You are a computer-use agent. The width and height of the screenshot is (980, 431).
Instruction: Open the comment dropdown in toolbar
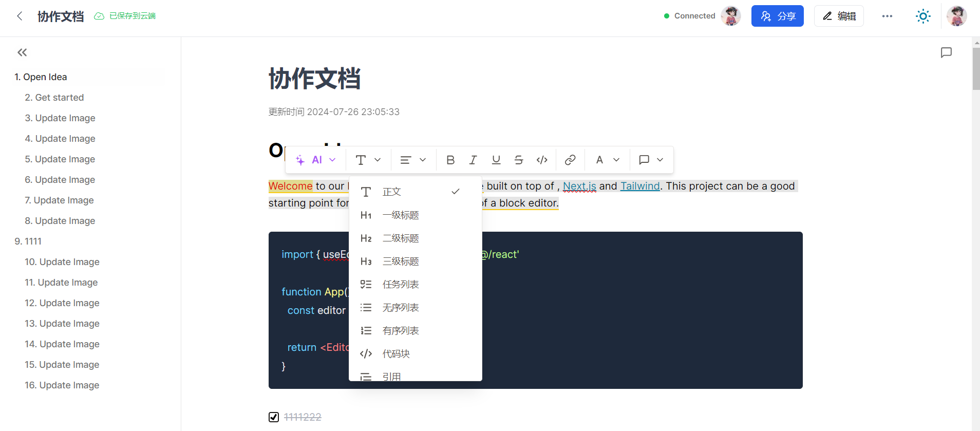pos(651,160)
